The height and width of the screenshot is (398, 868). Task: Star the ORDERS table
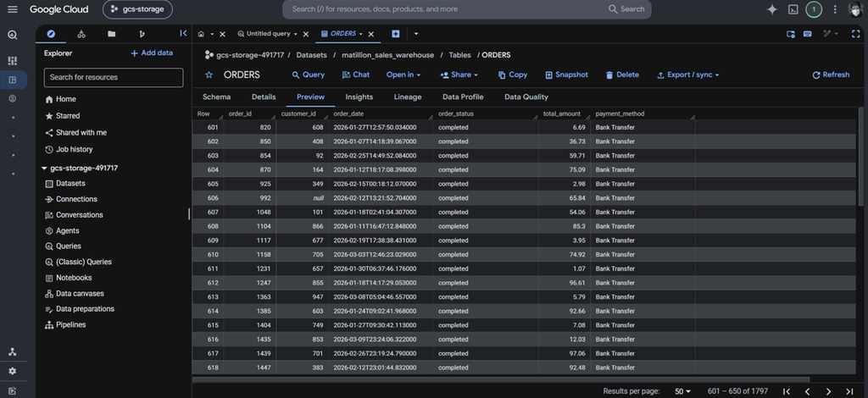(209, 75)
